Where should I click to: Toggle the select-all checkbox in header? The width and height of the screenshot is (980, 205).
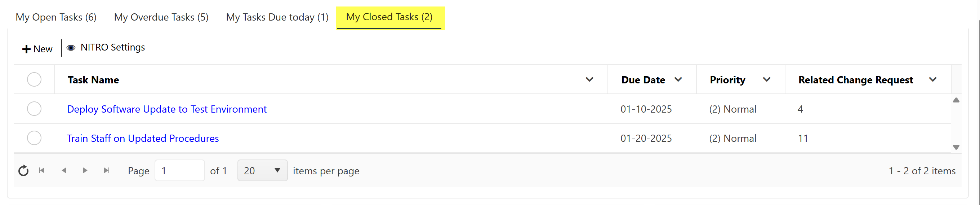pos(34,80)
